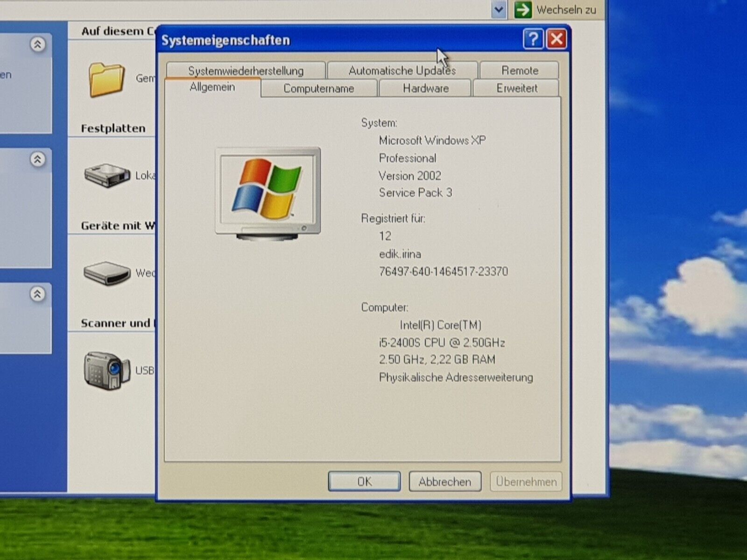Viewport: 747px width, 560px height.
Task: Open the address bar dropdown arrow
Action: coord(499,9)
